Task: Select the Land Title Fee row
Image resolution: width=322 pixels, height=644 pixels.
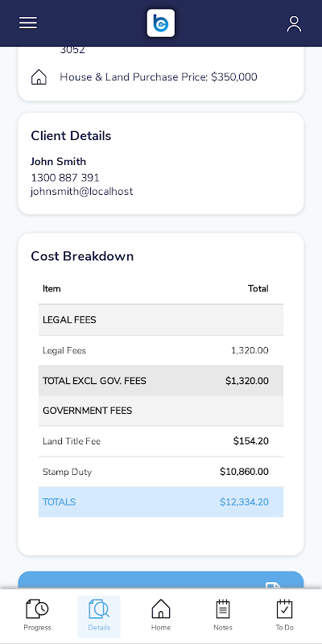Action: pos(161,441)
